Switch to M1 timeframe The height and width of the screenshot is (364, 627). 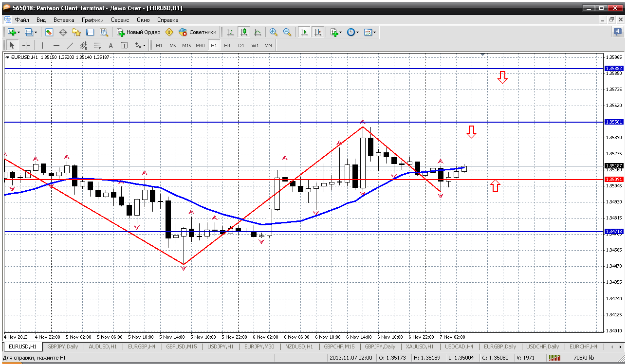click(159, 45)
